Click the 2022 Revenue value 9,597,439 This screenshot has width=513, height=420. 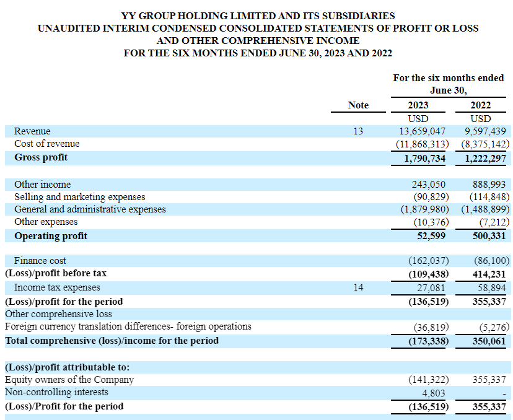point(485,131)
